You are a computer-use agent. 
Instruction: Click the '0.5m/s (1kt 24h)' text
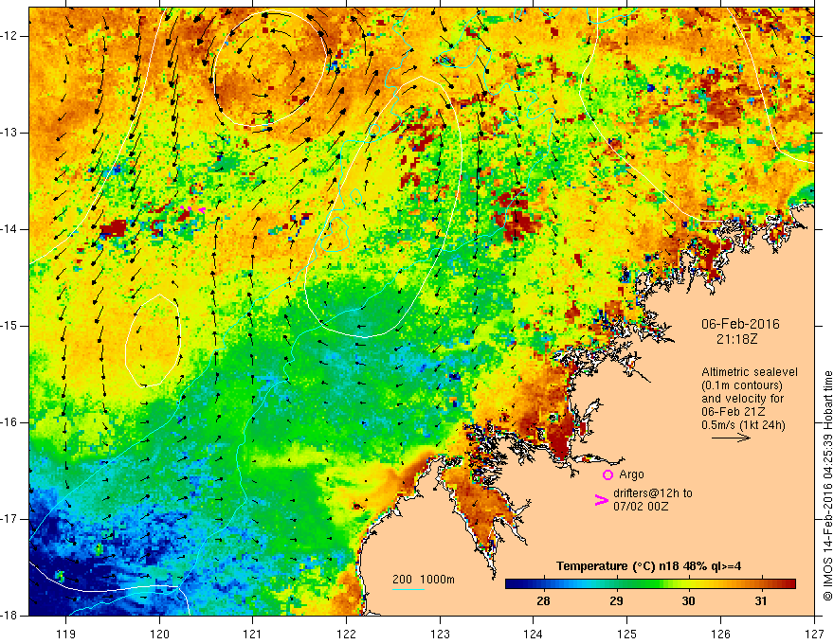(x=743, y=424)
